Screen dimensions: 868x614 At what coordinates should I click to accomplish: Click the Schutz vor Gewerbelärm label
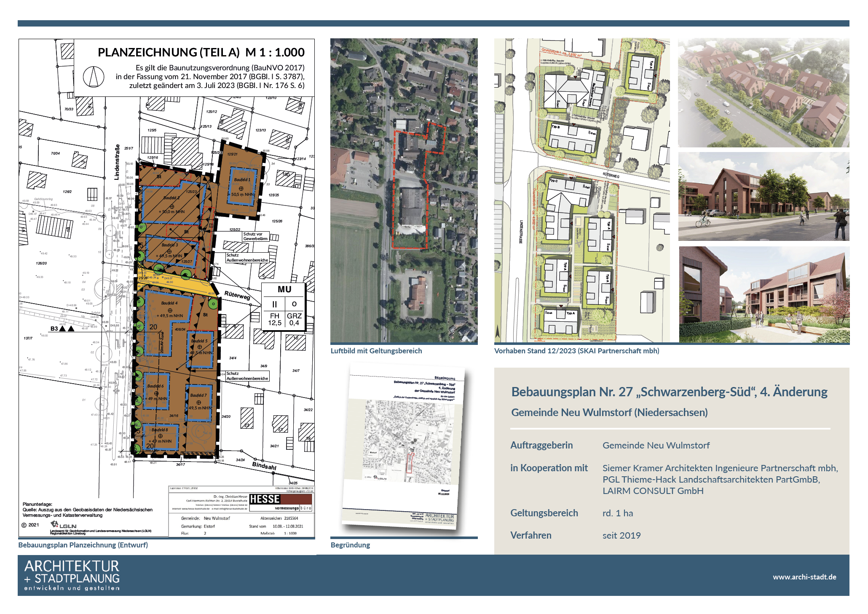255,236
